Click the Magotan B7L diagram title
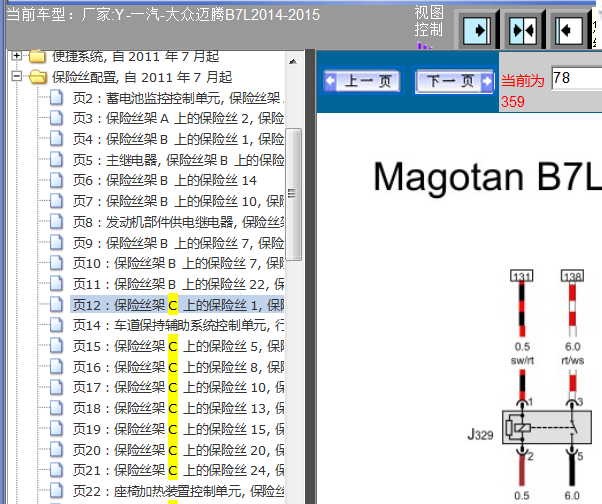 coord(488,177)
